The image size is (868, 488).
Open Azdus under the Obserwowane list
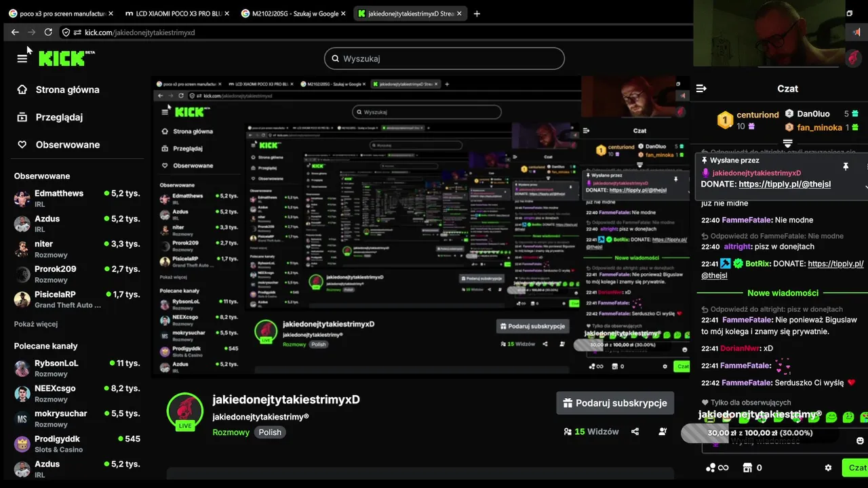coord(77,224)
